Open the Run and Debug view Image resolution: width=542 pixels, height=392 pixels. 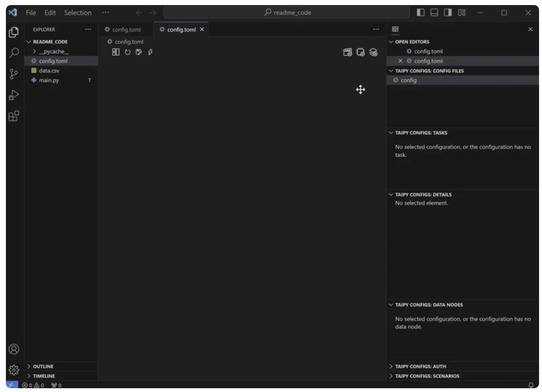click(14, 96)
